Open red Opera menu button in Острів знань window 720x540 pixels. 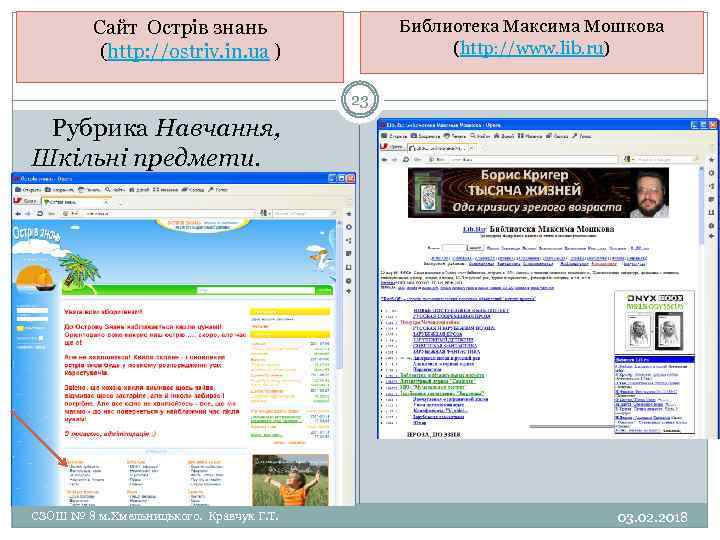[25, 201]
